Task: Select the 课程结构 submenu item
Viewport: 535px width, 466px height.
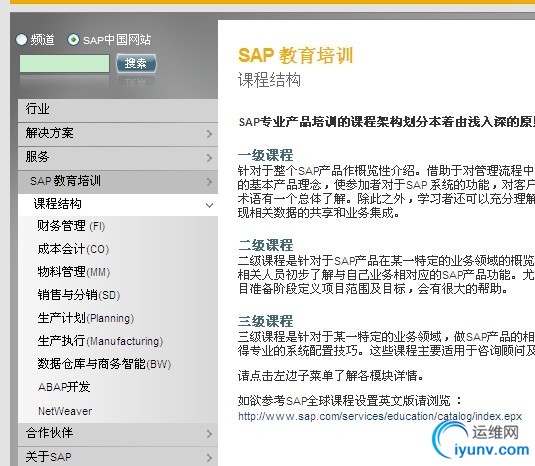Action: pos(118,205)
